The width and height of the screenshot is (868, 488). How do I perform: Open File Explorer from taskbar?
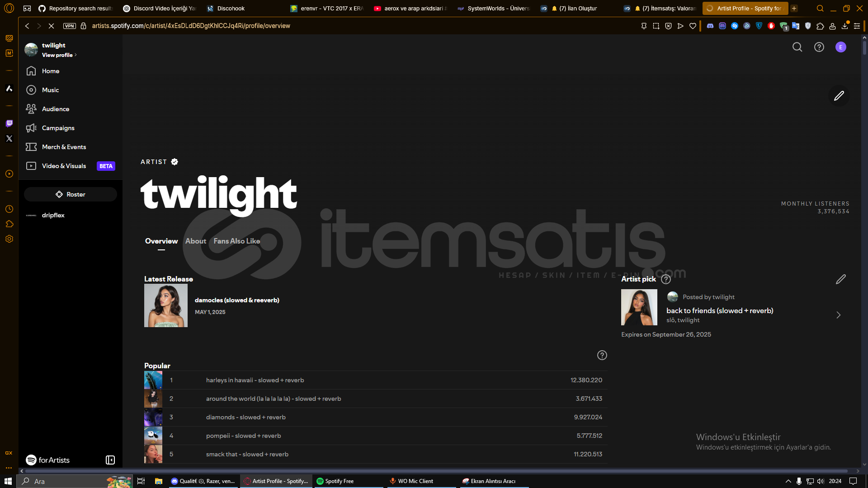point(158,481)
